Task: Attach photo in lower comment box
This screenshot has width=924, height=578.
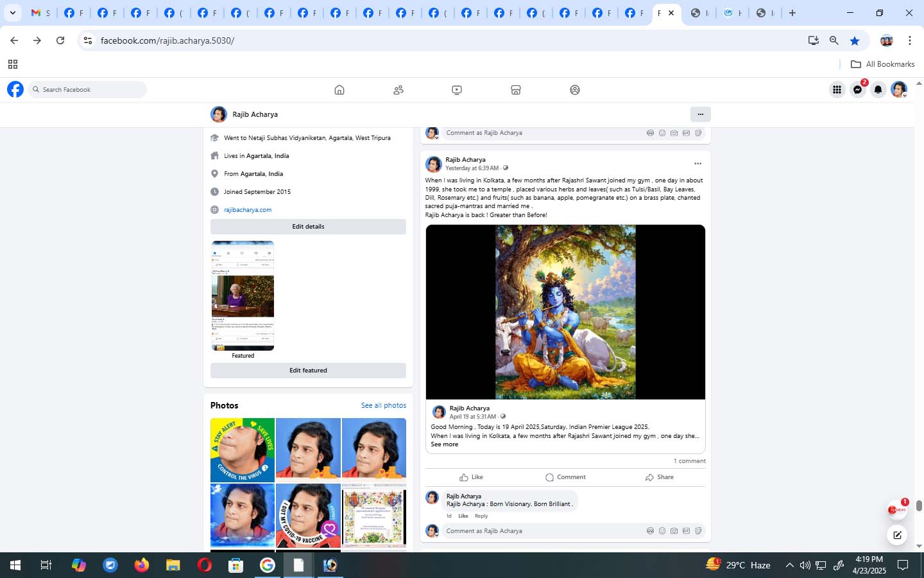Action: coord(674,531)
